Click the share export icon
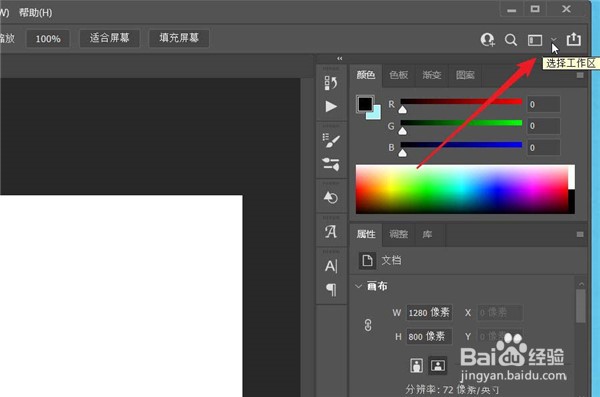This screenshot has height=397, width=600. click(x=574, y=39)
